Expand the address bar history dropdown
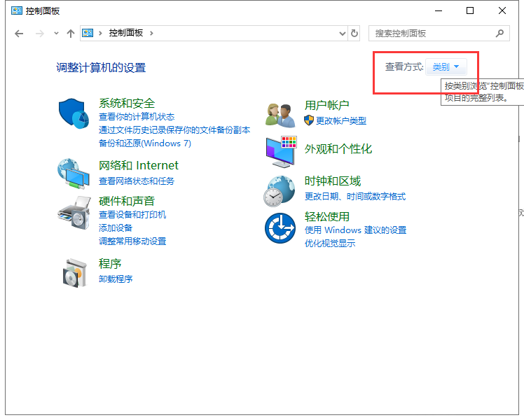The image size is (524, 420). click(342, 34)
